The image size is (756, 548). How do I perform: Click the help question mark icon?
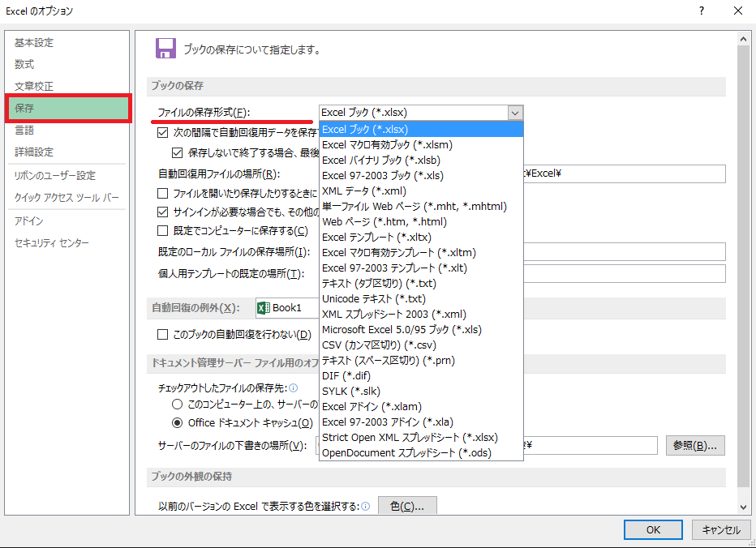point(699,11)
